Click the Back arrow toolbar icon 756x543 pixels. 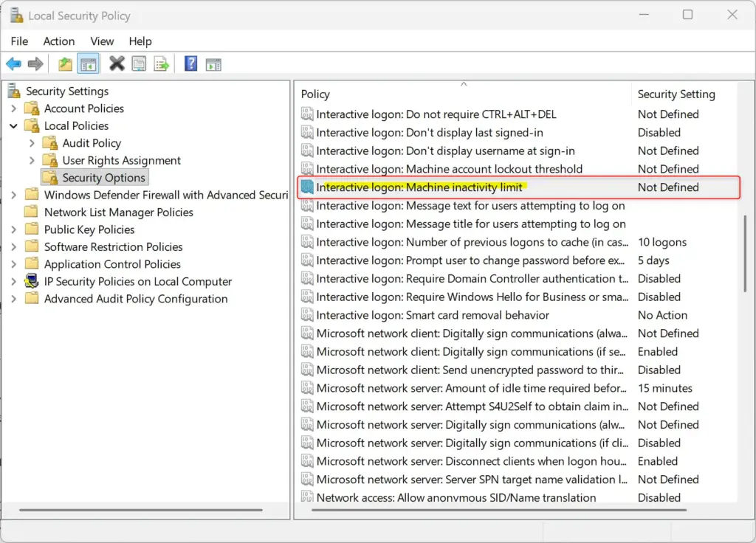click(13, 63)
